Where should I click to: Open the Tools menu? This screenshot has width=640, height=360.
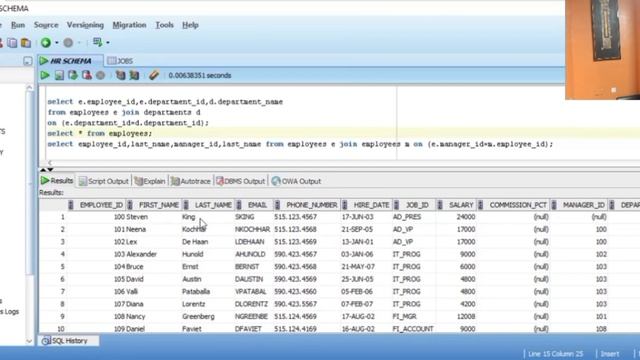[164, 25]
